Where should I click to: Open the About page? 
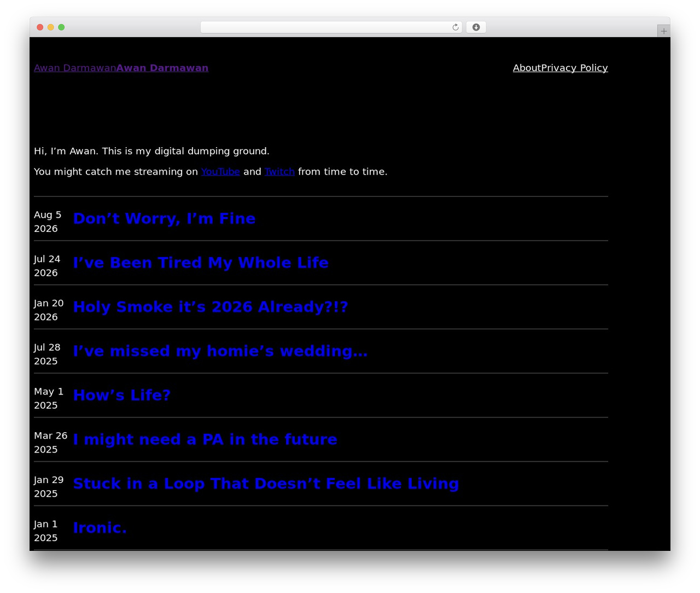527,68
